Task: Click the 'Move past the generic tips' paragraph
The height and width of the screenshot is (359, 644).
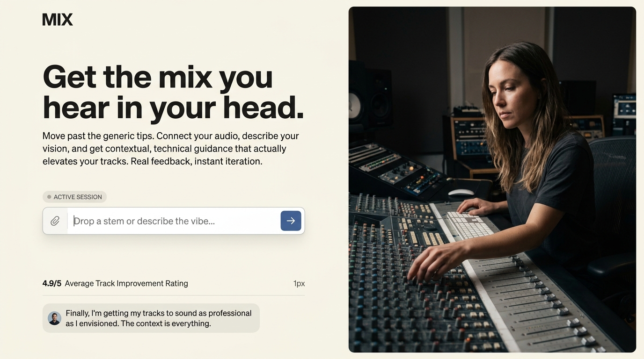Action: tap(171, 149)
